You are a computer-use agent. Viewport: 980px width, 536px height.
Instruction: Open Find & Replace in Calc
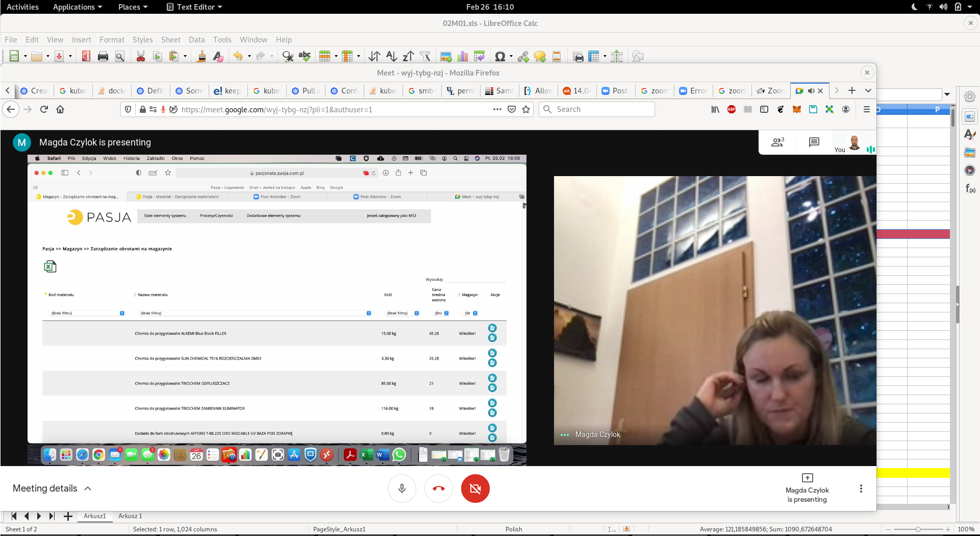288,56
